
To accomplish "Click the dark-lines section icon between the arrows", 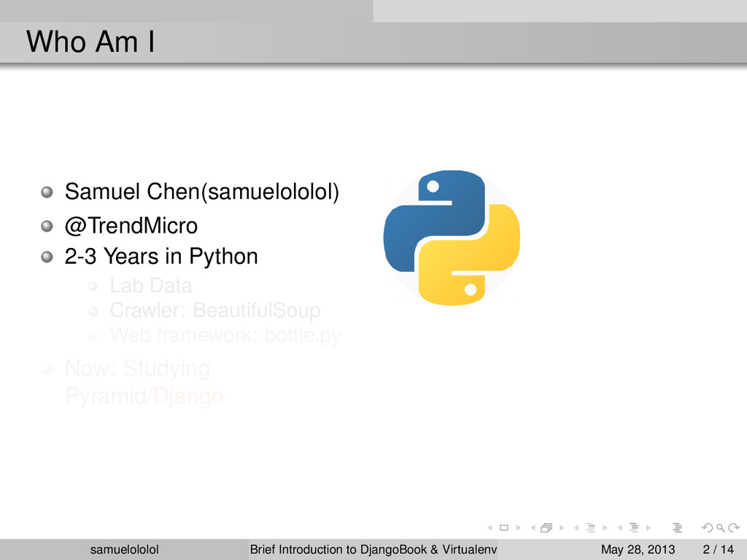I will pyautogui.click(x=634, y=528).
